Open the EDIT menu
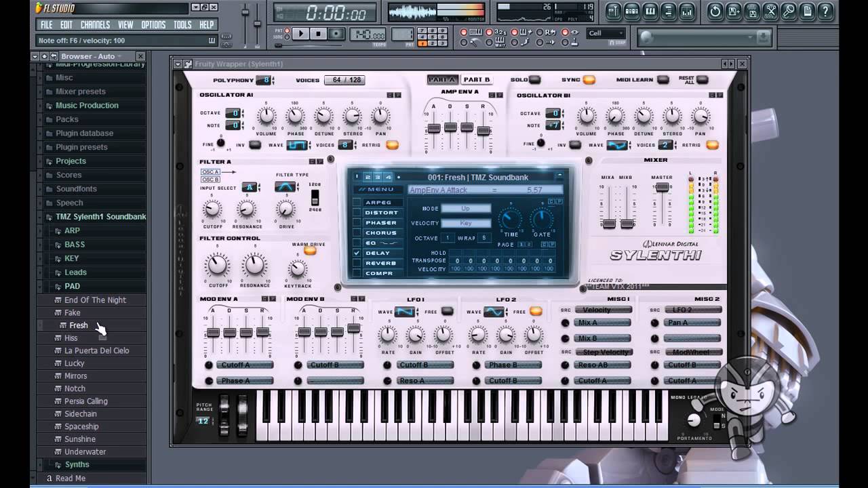The height and width of the screenshot is (488, 868). coord(66,25)
